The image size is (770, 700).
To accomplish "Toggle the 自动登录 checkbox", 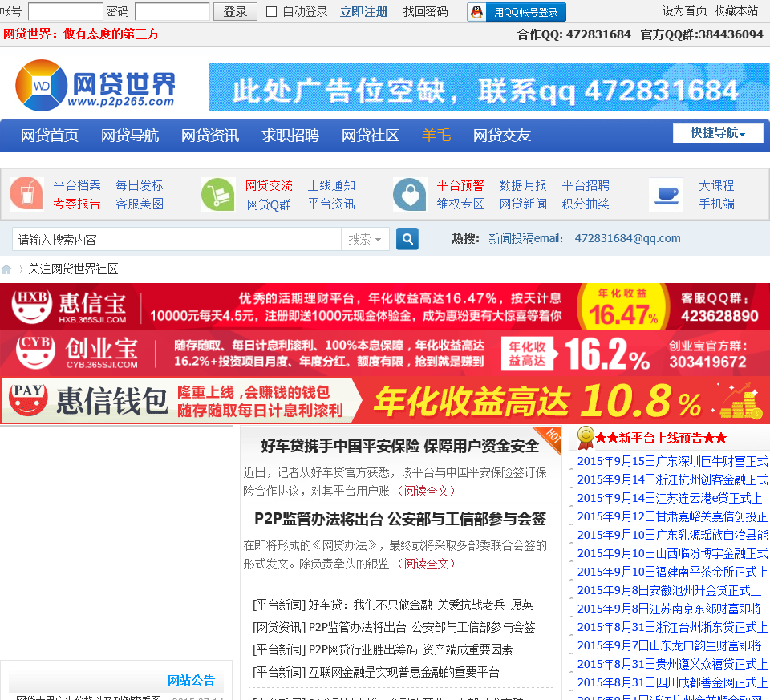I will (x=271, y=12).
